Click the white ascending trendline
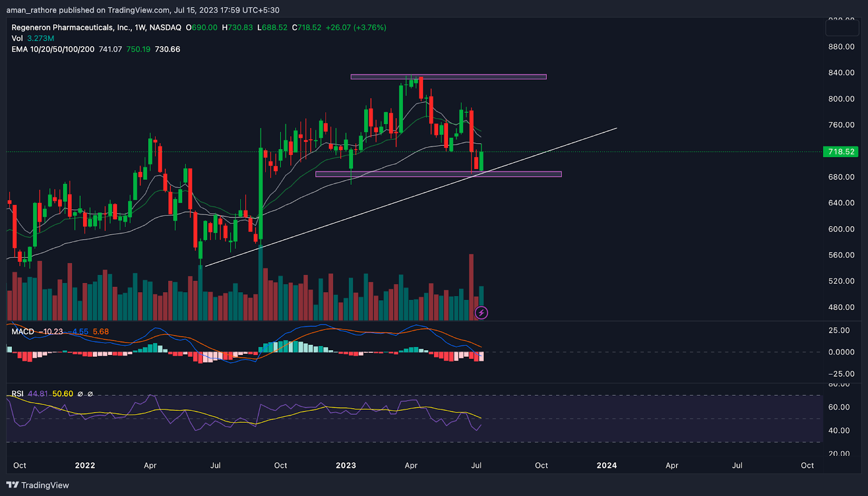 click(x=411, y=197)
